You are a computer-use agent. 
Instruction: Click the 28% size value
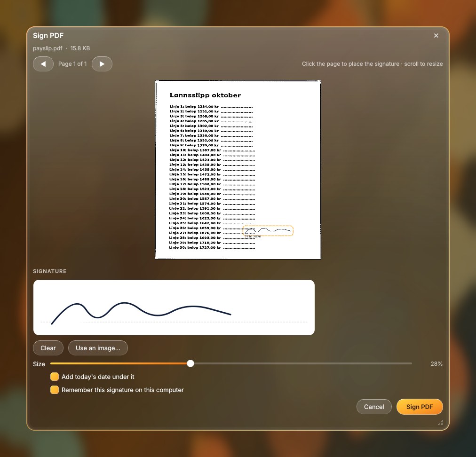tap(436, 363)
